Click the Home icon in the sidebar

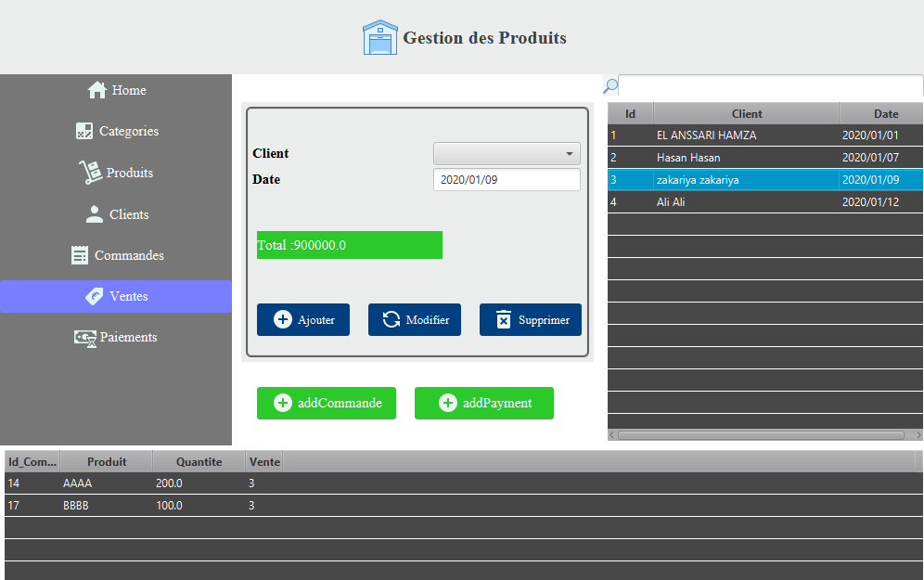pyautogui.click(x=96, y=89)
